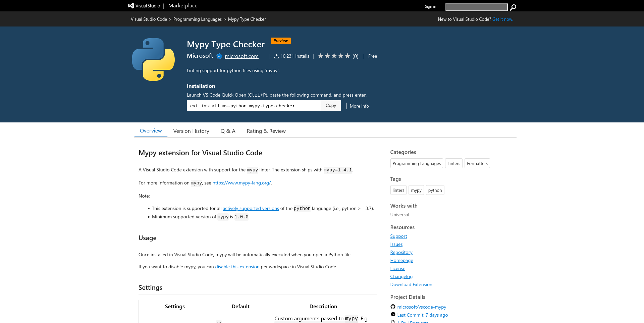The image size is (644, 323).
Task: Click the verified publisher badge icon
Action: click(219, 56)
